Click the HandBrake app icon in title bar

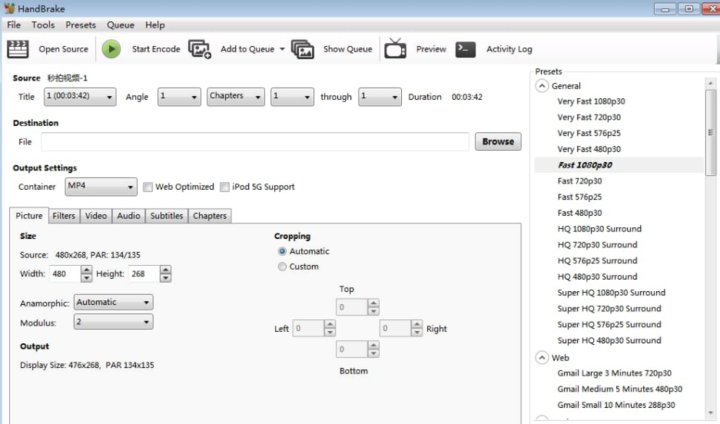9,8
